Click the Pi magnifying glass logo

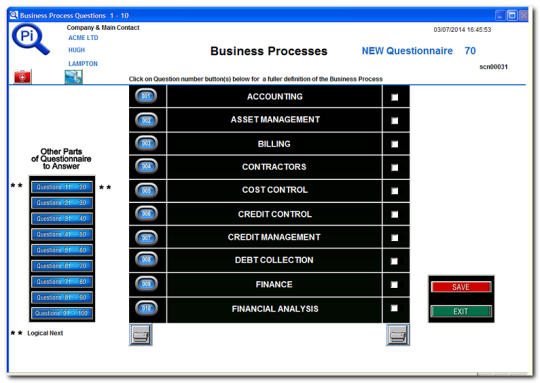coord(31,39)
